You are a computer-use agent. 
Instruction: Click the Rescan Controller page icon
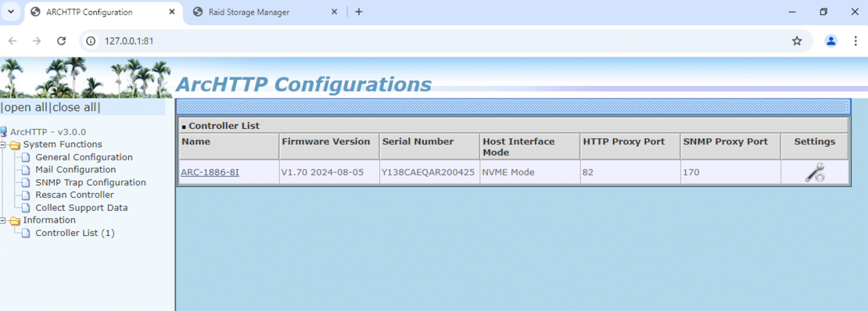click(x=26, y=195)
